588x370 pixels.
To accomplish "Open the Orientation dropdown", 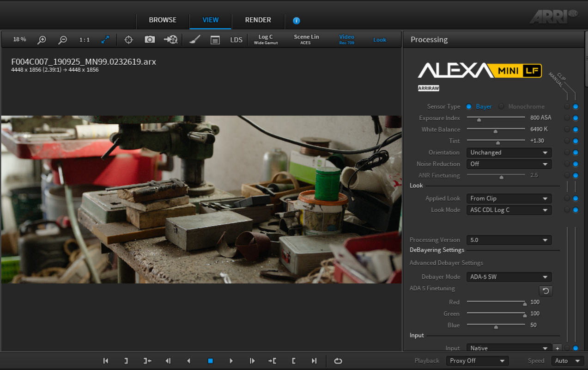I will [509, 153].
